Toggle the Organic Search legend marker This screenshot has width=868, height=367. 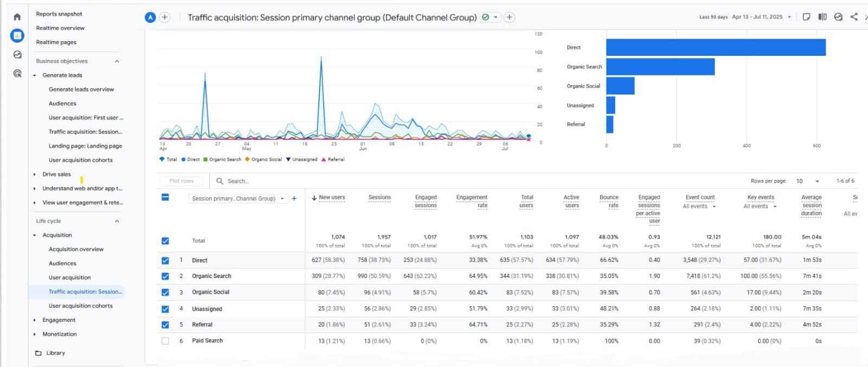206,159
